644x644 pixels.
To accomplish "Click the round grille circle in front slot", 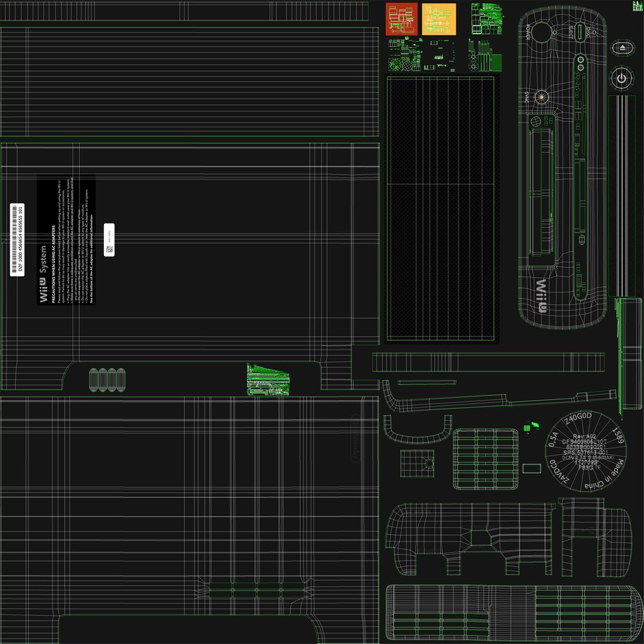I will 536,122.
